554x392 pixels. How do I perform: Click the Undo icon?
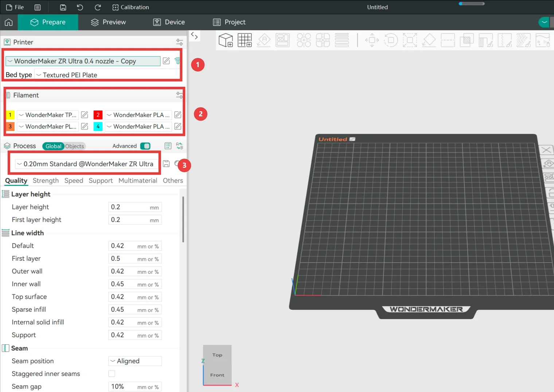point(80,7)
